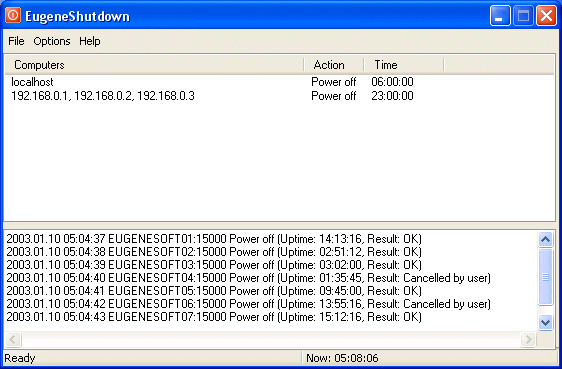This screenshot has width=562, height=369.
Task: Click the EUGENESOFT05 log entry
Action: coord(214,291)
